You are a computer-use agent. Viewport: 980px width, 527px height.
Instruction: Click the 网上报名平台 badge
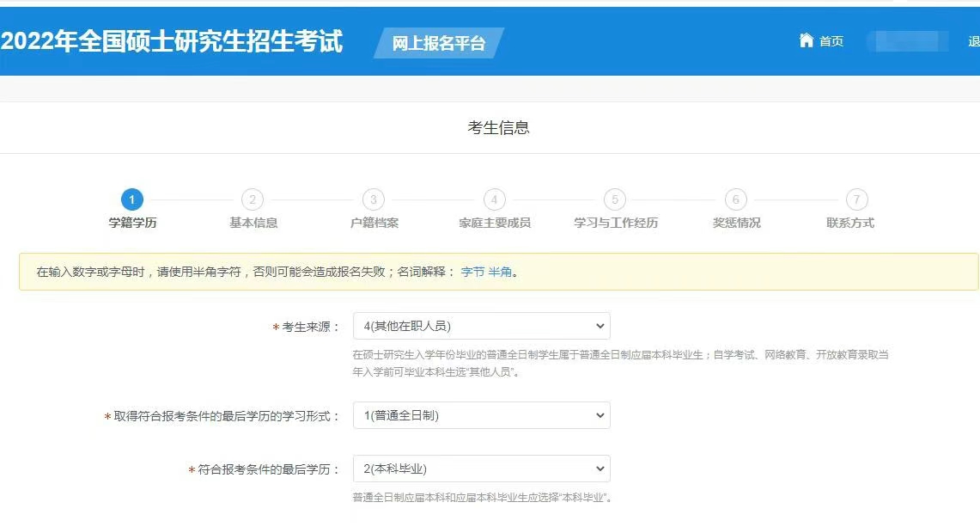pyautogui.click(x=439, y=43)
